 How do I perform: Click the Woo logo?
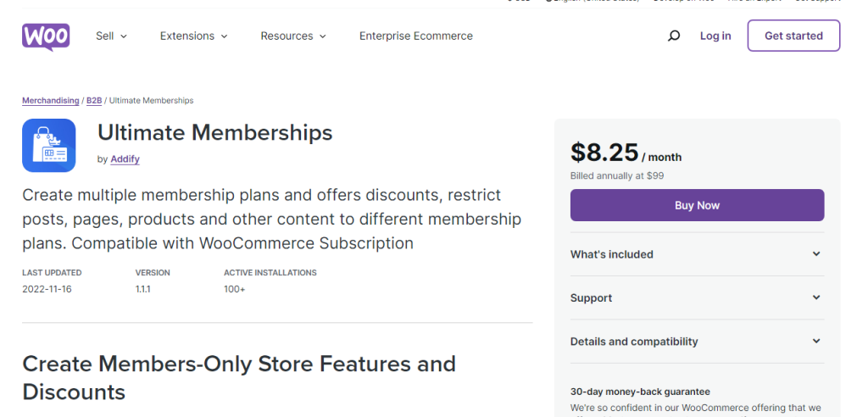point(46,37)
